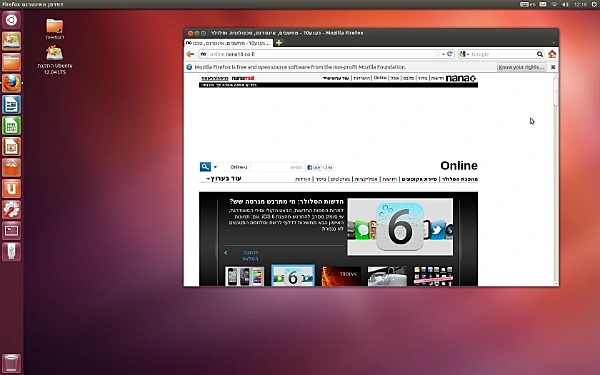
Task: Click the page search text box beside 'Online-ב'
Action: (277, 167)
